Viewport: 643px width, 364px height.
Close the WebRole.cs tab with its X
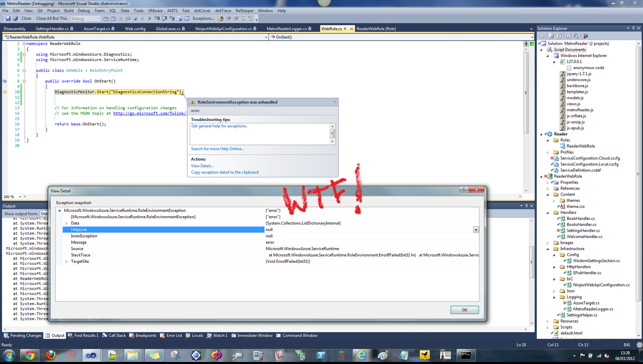352,29
